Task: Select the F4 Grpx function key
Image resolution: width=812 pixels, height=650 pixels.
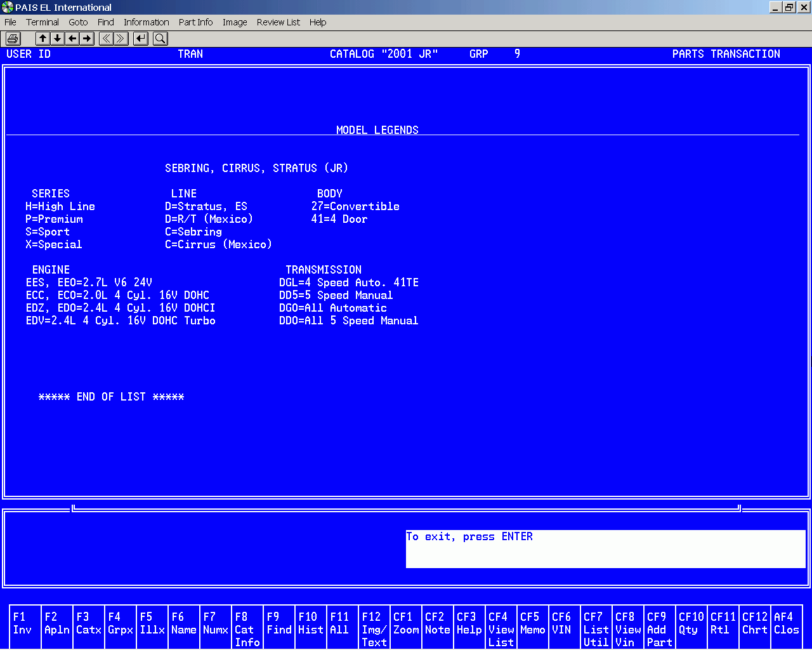Action: tap(121, 627)
